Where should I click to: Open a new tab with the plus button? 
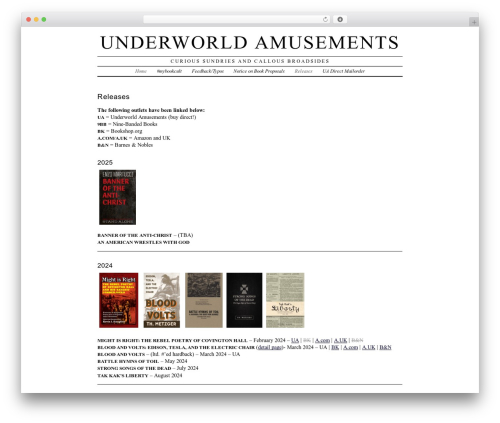(x=474, y=22)
